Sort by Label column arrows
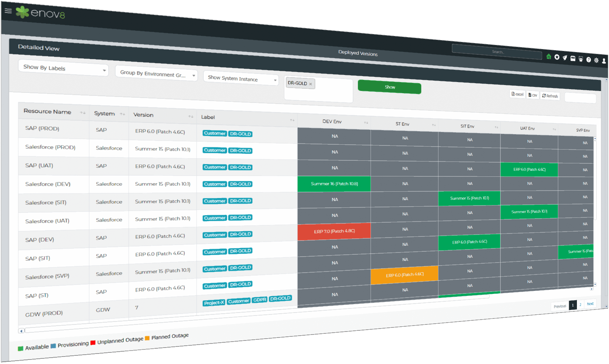Image resolution: width=609 pixels, height=364 pixels. point(292,120)
